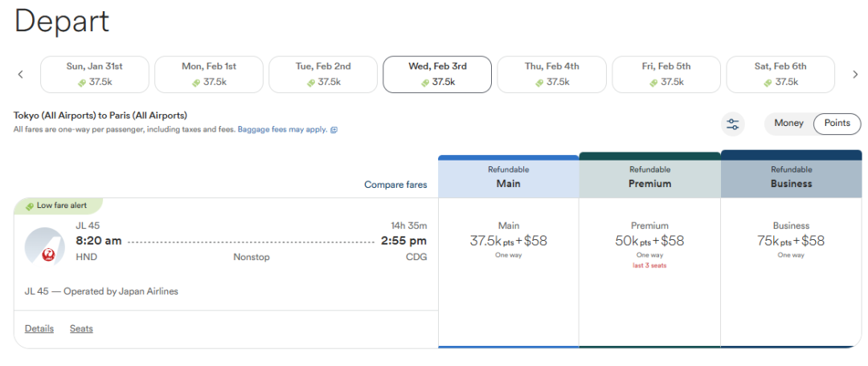Image resolution: width=868 pixels, height=366 pixels.
Task: Open the filter sliders icon
Action: point(733,124)
